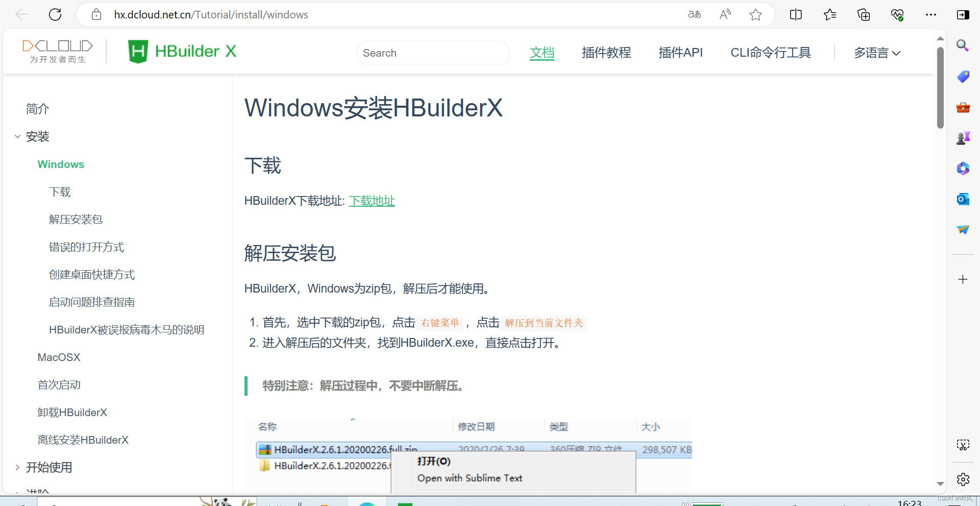Open the sidebar search icon
This screenshot has width=980, height=506.
(x=963, y=46)
